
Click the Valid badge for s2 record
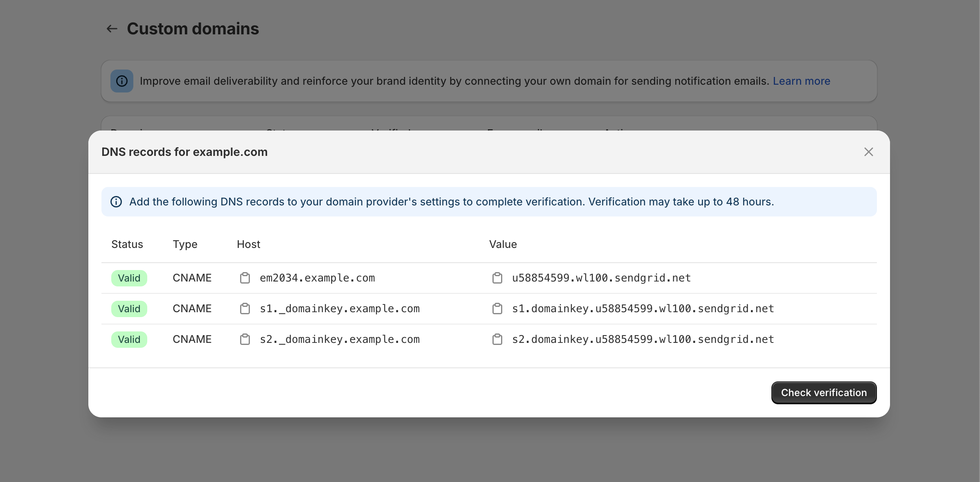(x=129, y=340)
